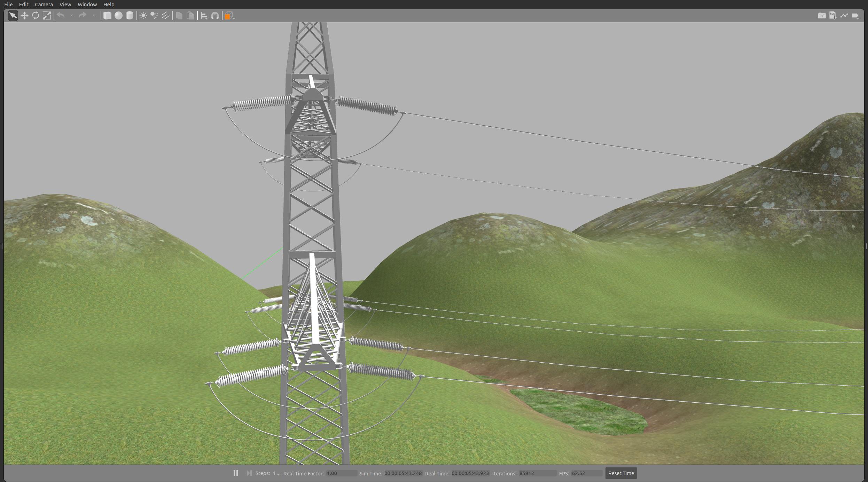The height and width of the screenshot is (482, 868).
Task: Open the Help menu
Action: pyautogui.click(x=109, y=5)
